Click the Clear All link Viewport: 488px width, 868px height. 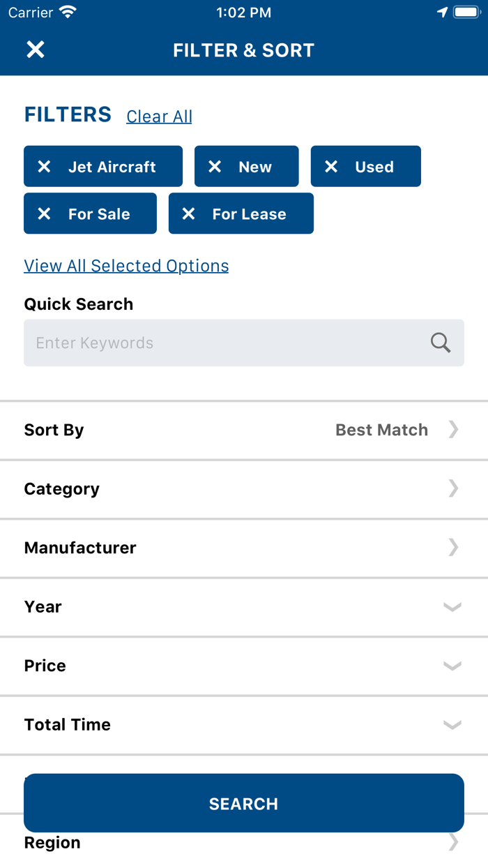click(159, 117)
